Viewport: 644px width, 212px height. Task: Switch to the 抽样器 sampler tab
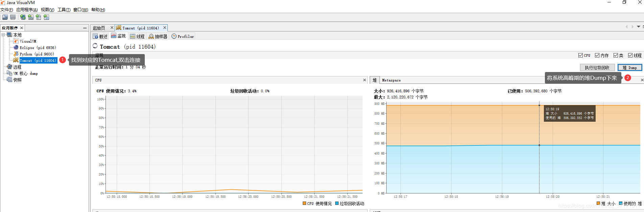[x=158, y=36]
